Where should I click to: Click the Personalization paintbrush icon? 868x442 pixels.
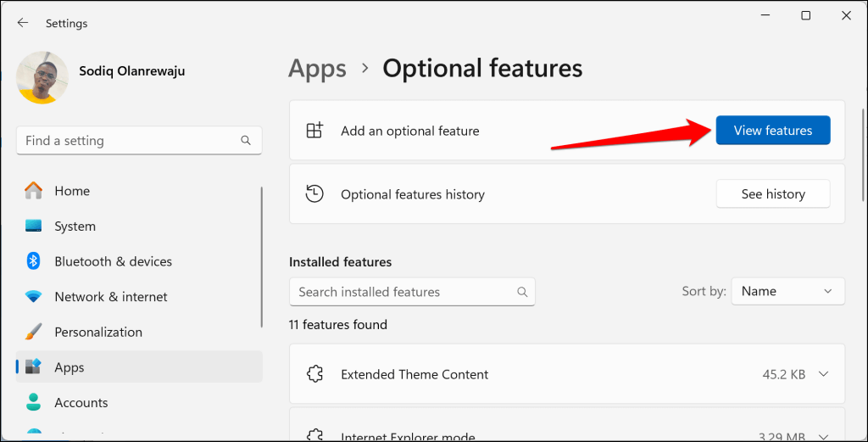pos(34,332)
